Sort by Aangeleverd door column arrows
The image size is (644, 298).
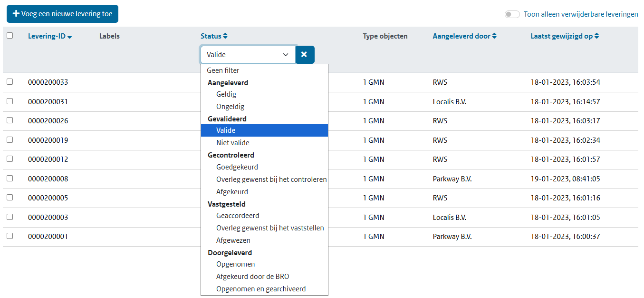(x=494, y=36)
